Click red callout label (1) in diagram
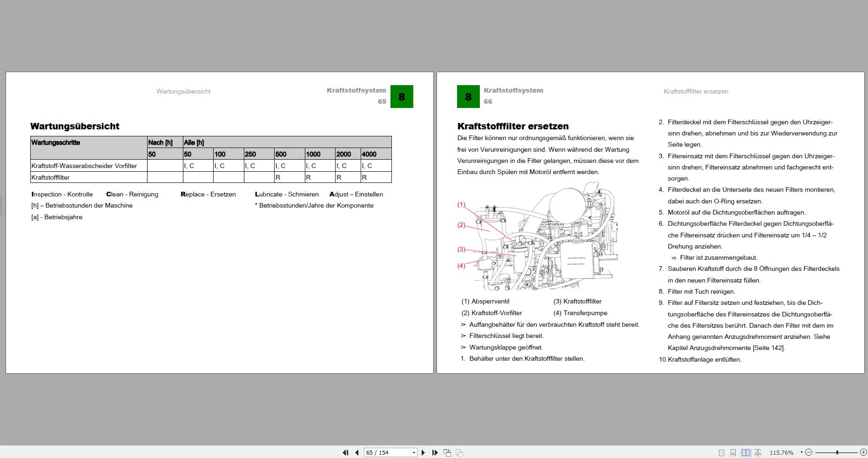This screenshot has height=458, width=868. (461, 204)
